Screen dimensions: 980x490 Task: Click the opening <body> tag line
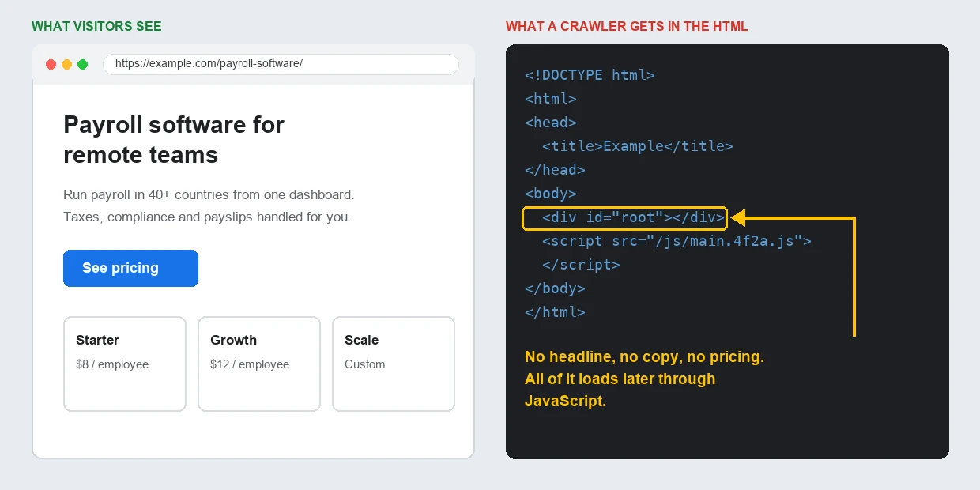(551, 194)
